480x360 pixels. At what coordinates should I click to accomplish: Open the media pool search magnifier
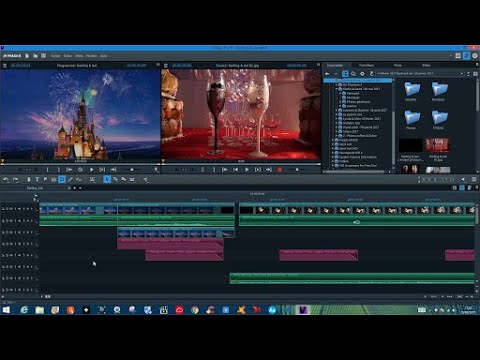click(x=353, y=74)
